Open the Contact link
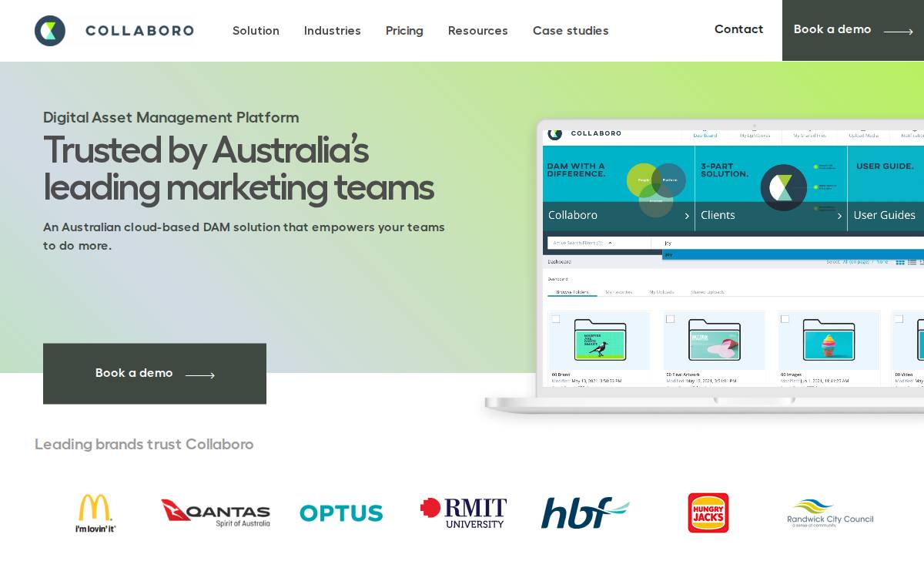This screenshot has height=578, width=924. 739,29
